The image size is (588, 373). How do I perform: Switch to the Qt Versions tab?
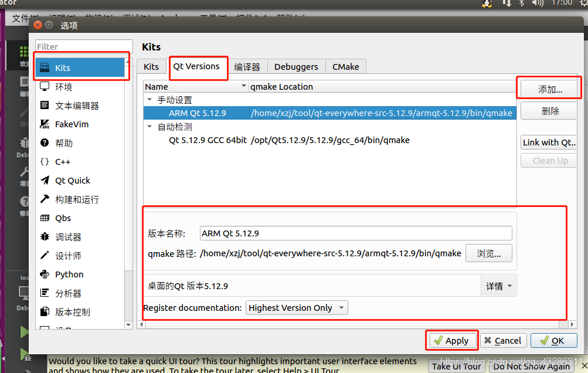pyautogui.click(x=196, y=66)
